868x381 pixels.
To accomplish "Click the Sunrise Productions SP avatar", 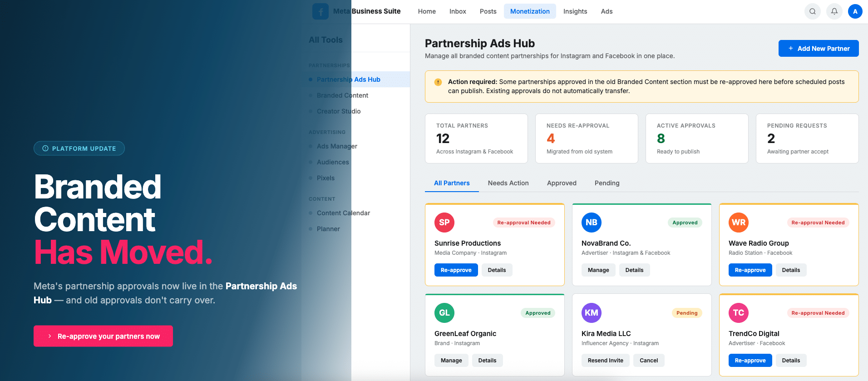I will coord(444,223).
